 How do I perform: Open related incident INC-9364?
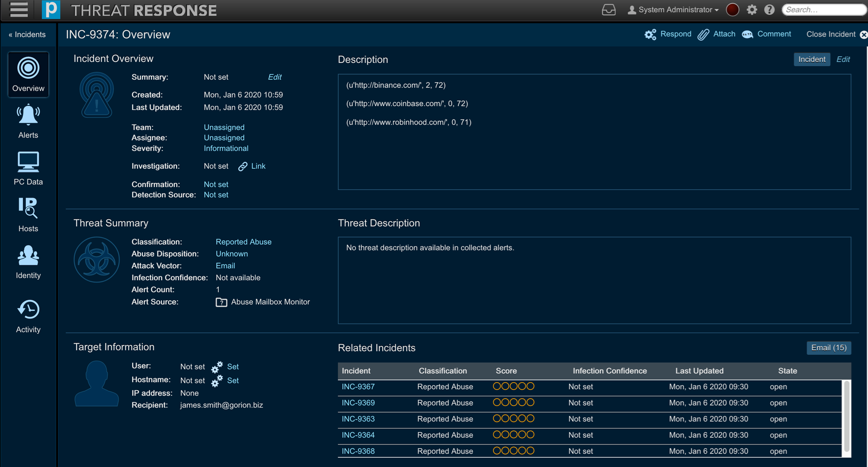pyautogui.click(x=358, y=435)
